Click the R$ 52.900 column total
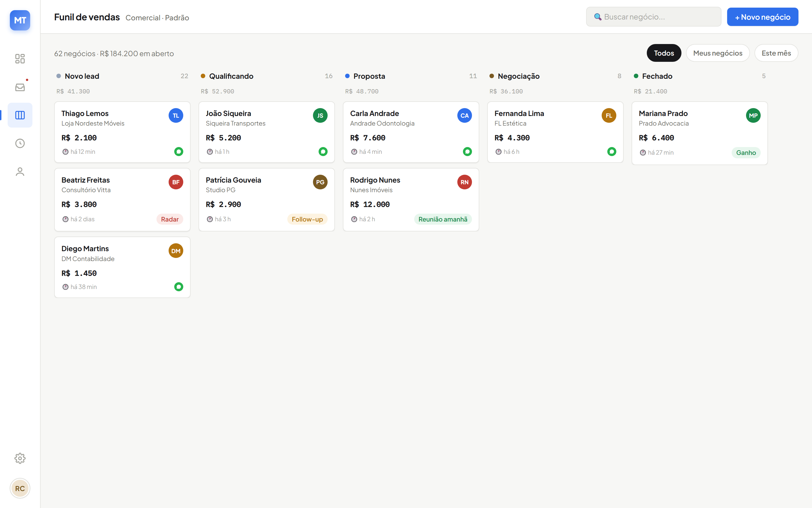812x508 pixels. (217, 91)
